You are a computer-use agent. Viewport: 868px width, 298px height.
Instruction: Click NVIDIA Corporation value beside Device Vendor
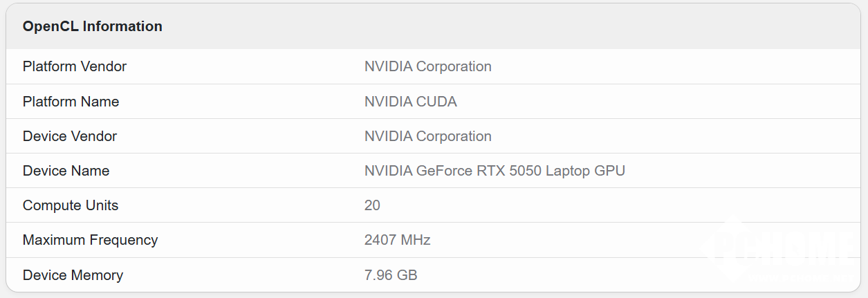(x=428, y=136)
